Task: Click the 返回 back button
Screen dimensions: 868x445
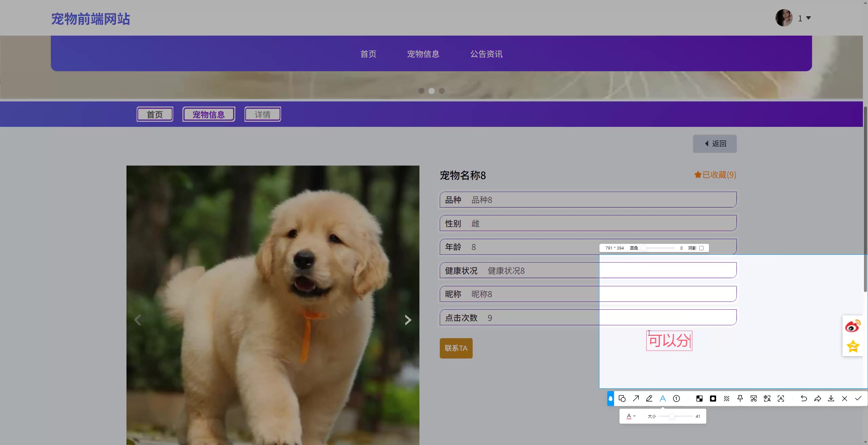Action: pyautogui.click(x=715, y=143)
